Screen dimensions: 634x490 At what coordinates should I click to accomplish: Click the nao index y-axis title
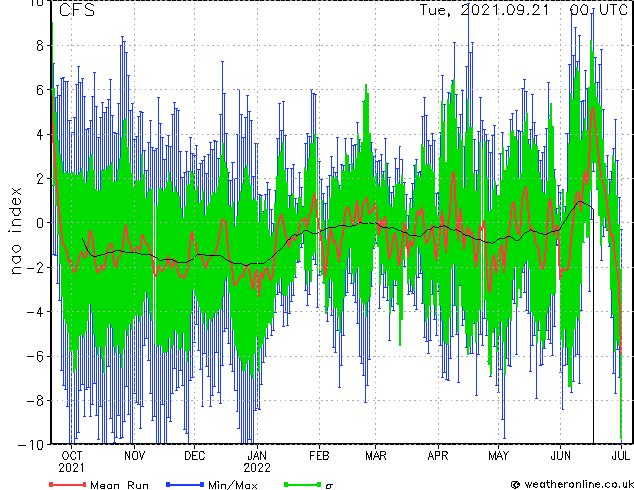pos(15,230)
